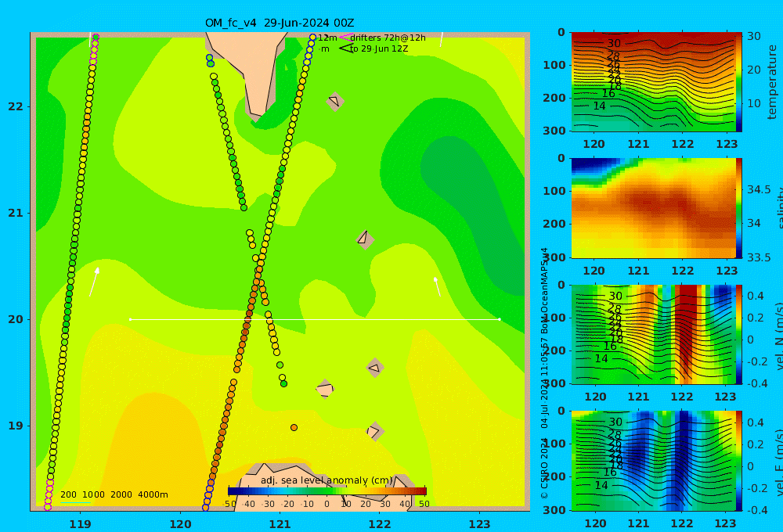
Task: Click the magenta drifter arrow in the legend
Action: point(346,37)
